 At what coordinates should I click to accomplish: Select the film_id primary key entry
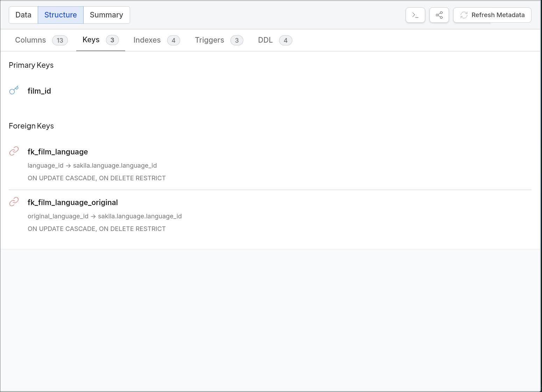click(x=39, y=91)
